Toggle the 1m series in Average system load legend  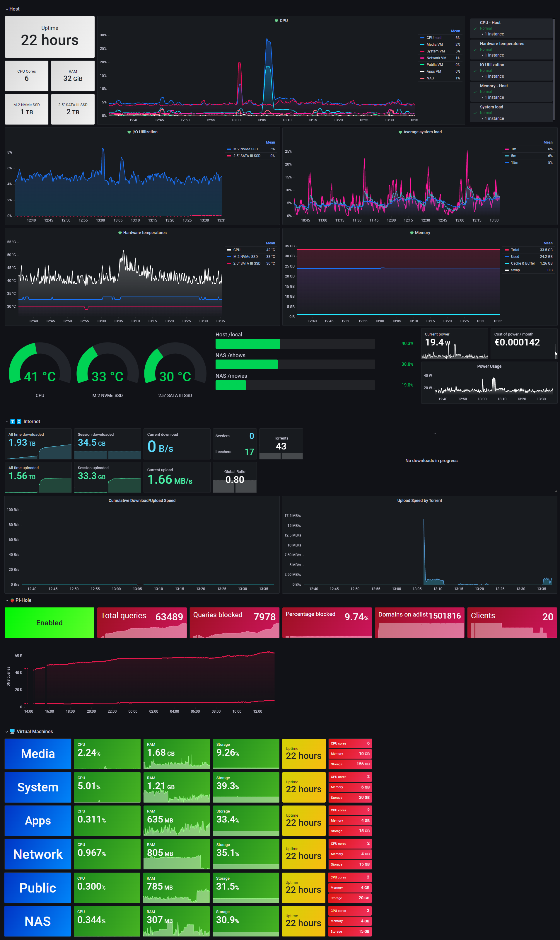(514, 149)
